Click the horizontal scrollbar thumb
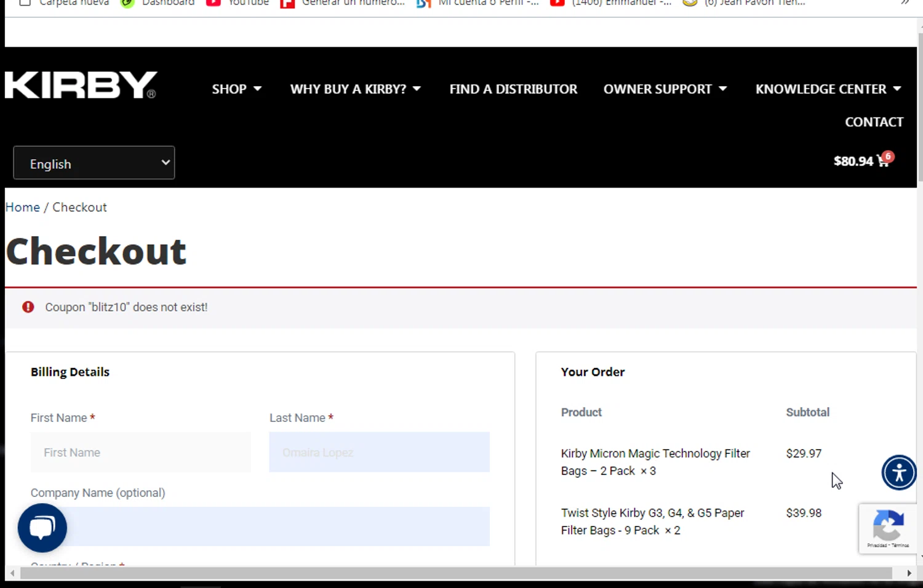The image size is (923, 588). click(x=456, y=573)
